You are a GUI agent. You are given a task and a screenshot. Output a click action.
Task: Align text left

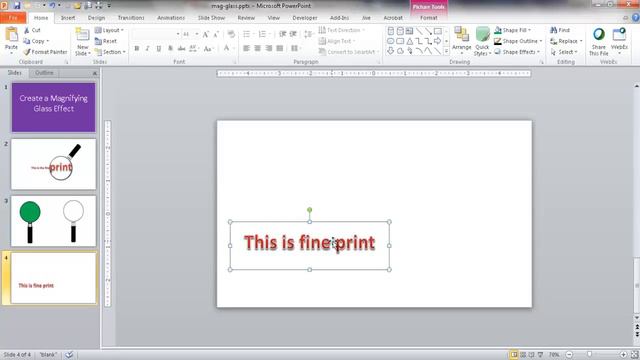tap(246, 49)
